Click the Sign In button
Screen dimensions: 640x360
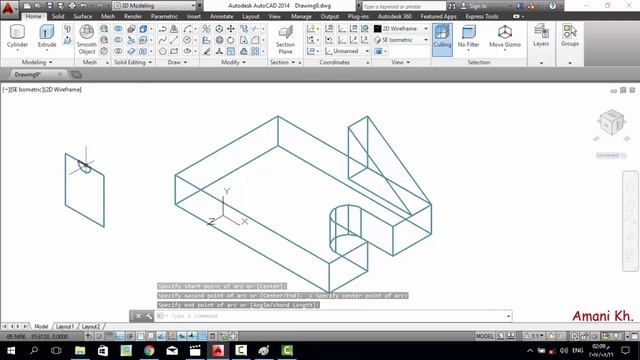click(474, 6)
